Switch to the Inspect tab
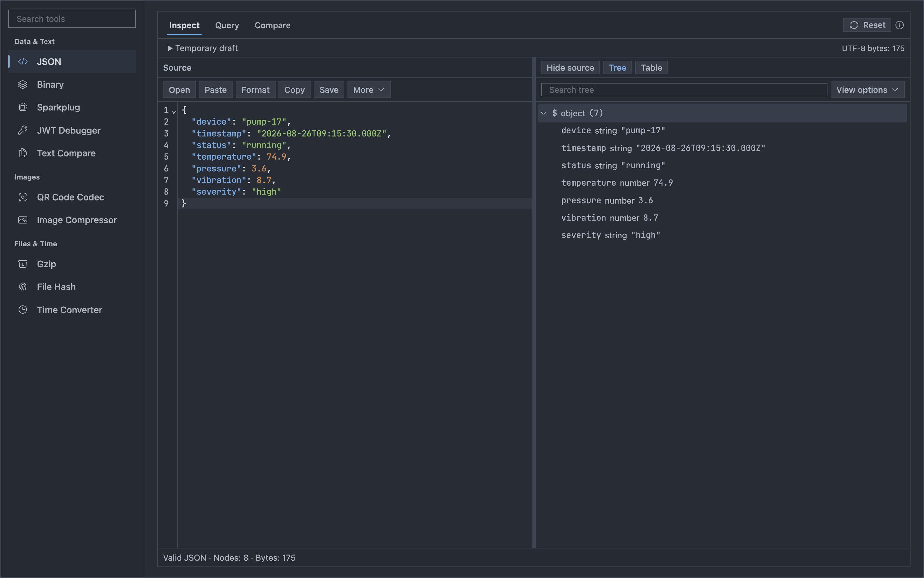 click(184, 25)
